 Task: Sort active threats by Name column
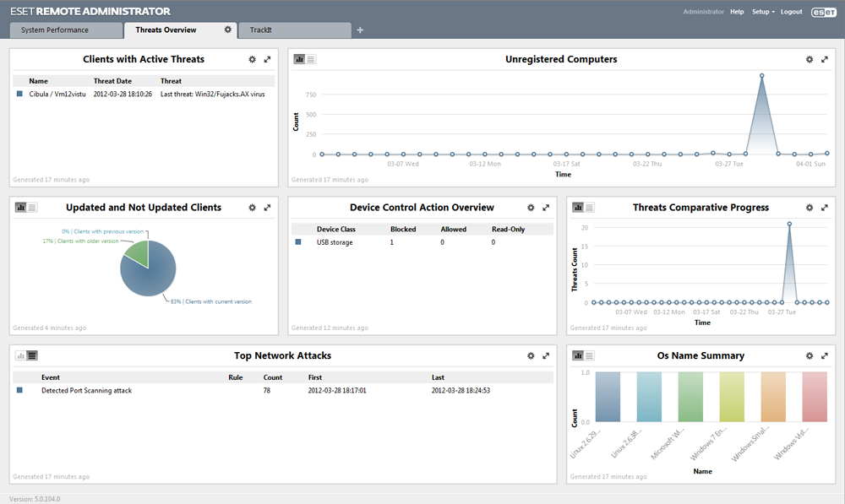38,81
